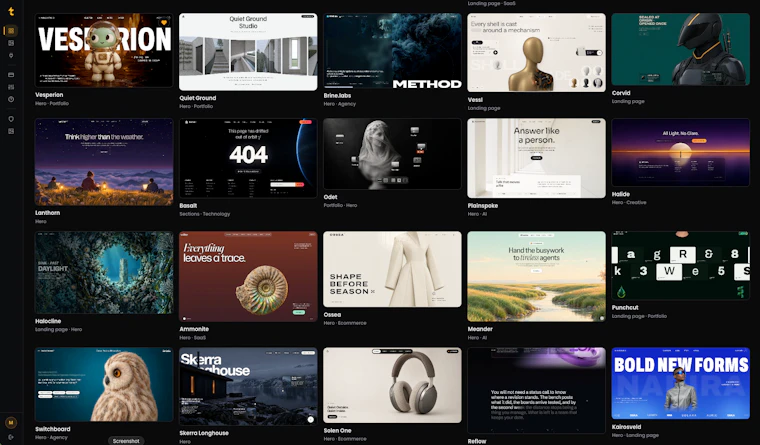This screenshot has height=445, width=760.
Task: Click the 'Lanthorn' title text
Action: (48, 213)
